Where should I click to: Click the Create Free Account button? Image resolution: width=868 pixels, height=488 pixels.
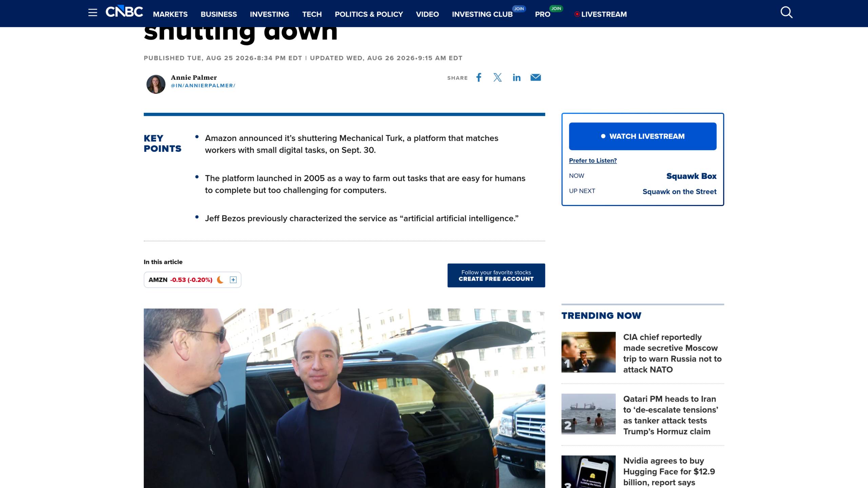click(496, 276)
